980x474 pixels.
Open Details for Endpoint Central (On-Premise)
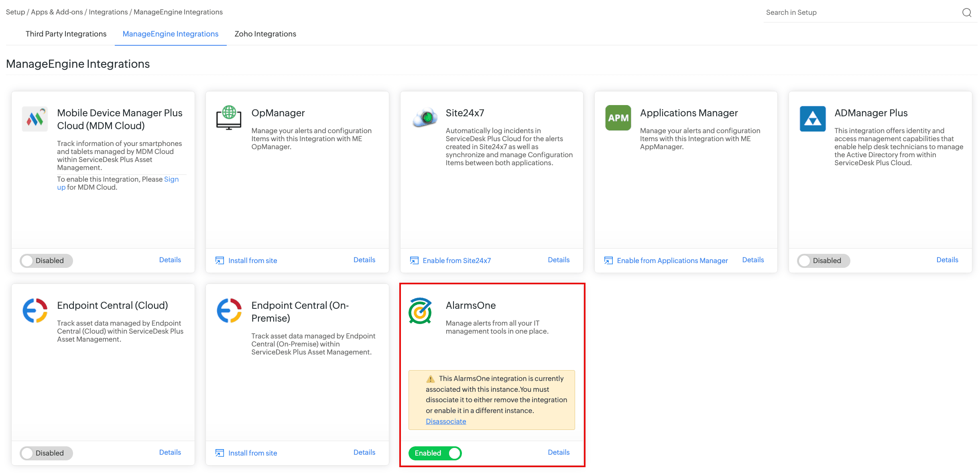click(x=364, y=452)
